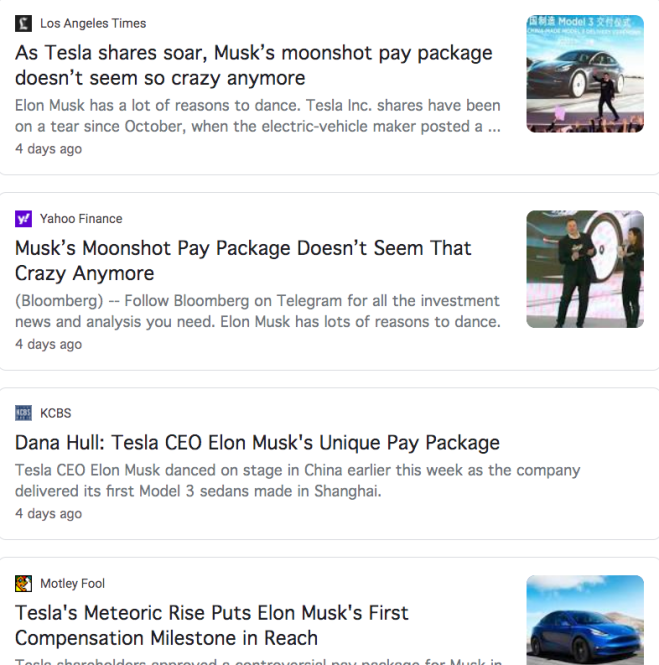Click the Yahoo Finance purple logo icon
This screenshot has height=665, width=659.
coord(23,218)
